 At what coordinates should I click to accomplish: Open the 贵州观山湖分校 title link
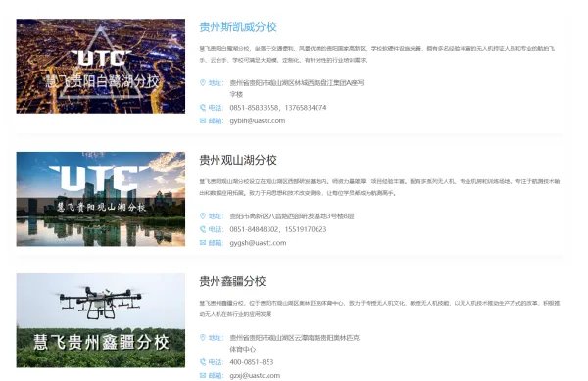238,160
